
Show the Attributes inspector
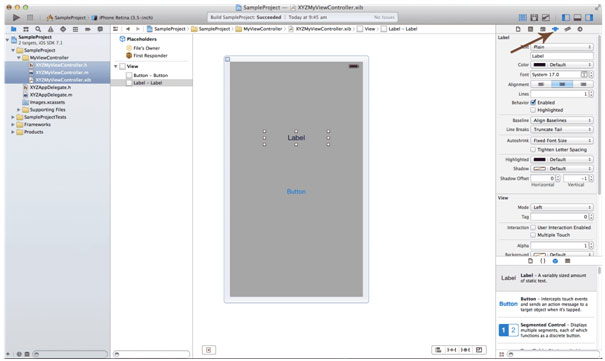coord(555,29)
